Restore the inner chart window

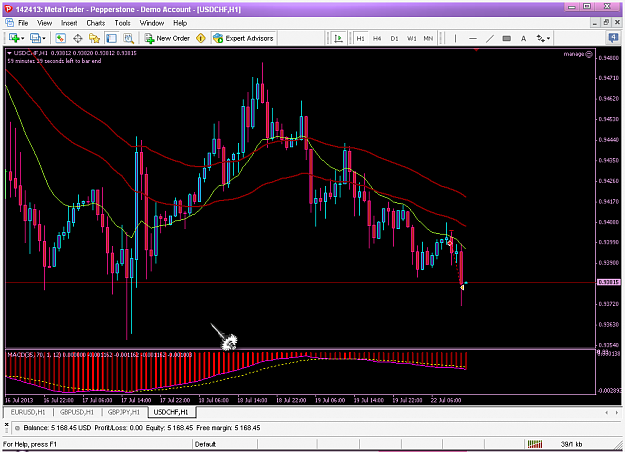[x=606, y=23]
